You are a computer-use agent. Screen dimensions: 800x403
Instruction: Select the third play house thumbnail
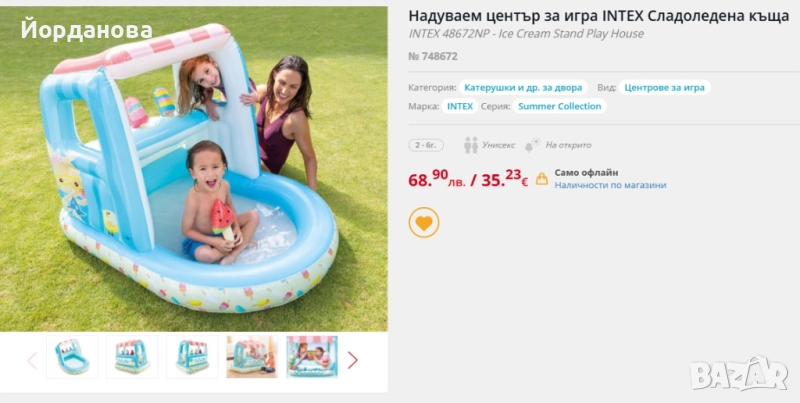192,357
